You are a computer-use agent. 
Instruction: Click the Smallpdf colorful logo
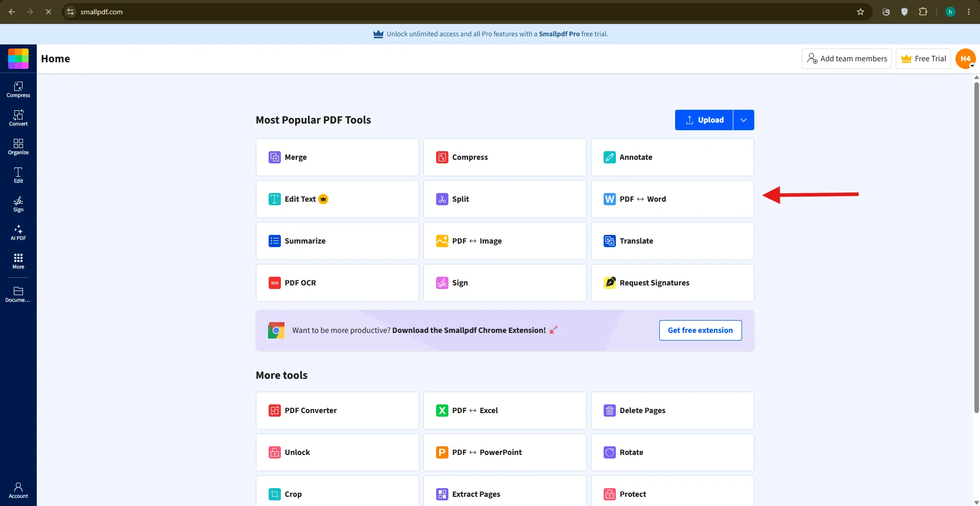point(18,59)
